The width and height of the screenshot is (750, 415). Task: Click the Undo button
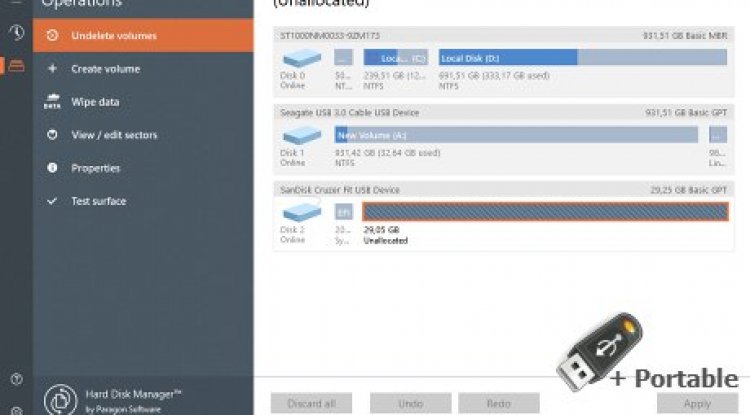(x=410, y=404)
